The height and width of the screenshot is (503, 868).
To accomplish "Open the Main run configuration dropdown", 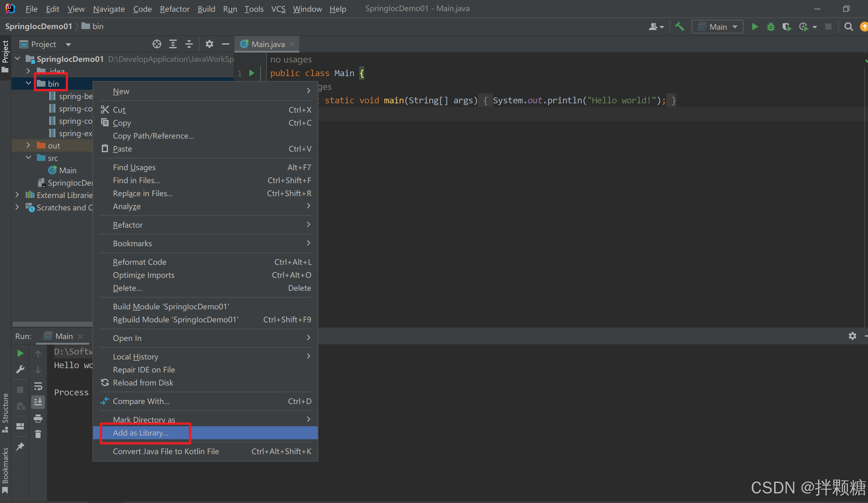I will coord(718,27).
